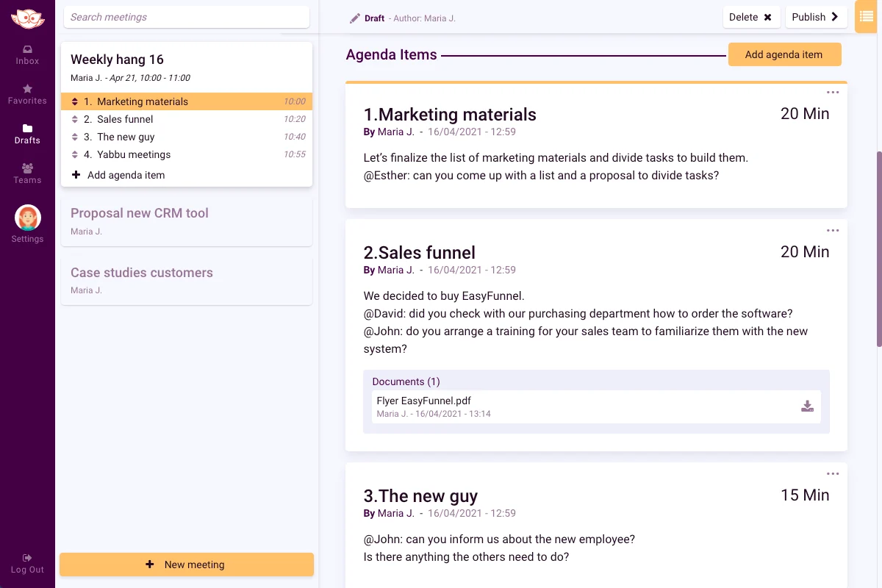Click Yabbu owl logo
Screen dimensions: 882x588
[27, 18]
